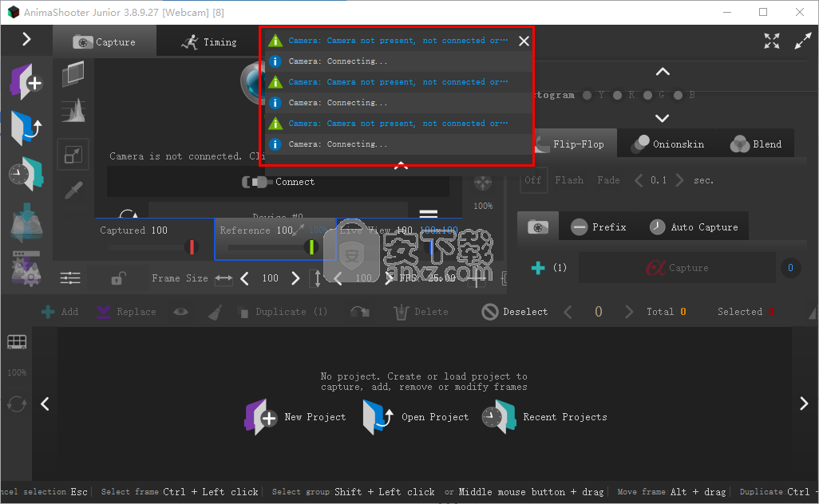Select Fade flip-flop mode

point(608,180)
